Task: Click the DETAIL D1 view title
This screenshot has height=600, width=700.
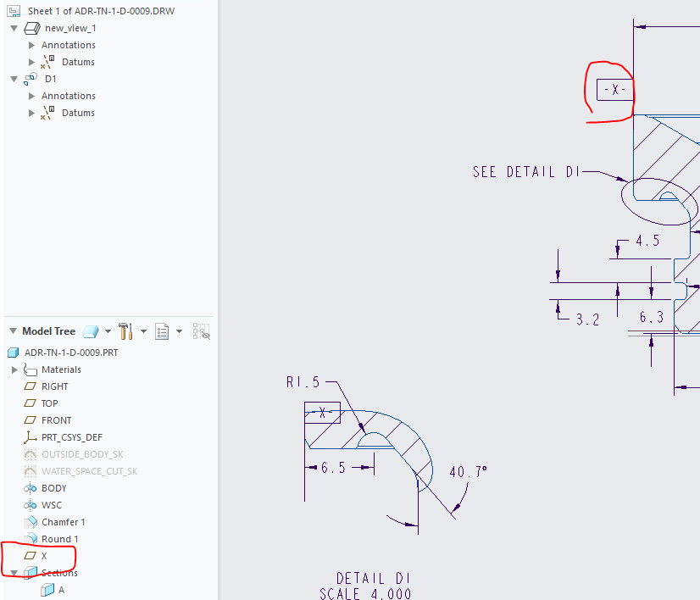Action: coord(373,579)
